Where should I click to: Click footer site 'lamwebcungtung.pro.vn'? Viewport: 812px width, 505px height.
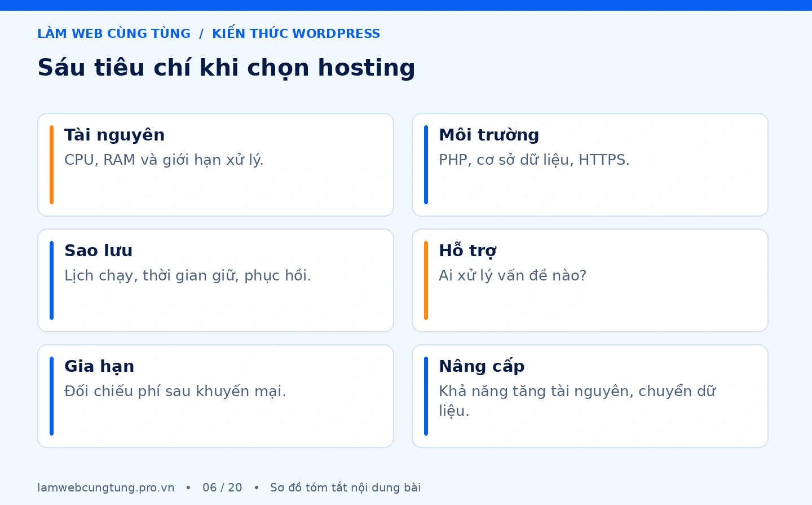pyautogui.click(x=106, y=488)
